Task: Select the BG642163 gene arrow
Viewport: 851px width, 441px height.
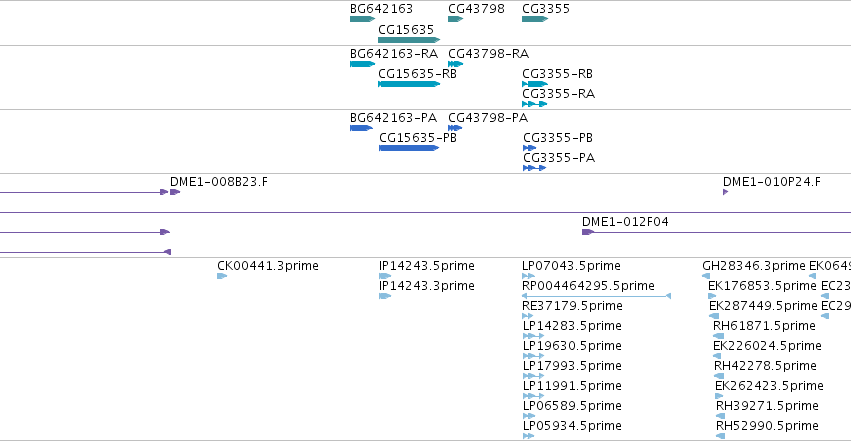Action: pos(363,19)
